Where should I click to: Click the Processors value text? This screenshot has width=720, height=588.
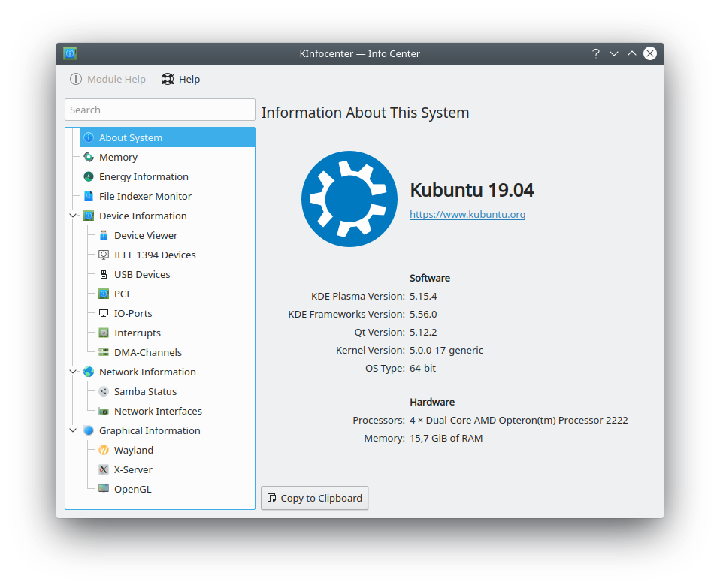[519, 421]
